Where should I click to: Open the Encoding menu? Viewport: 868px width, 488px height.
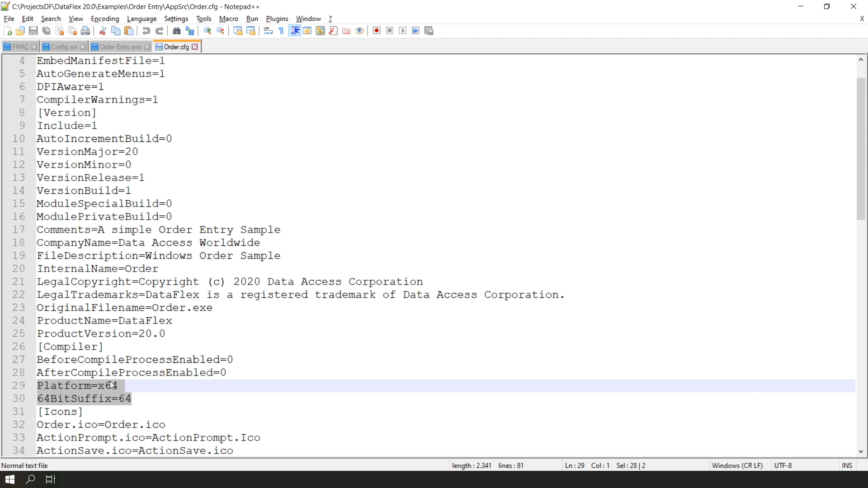[105, 19]
